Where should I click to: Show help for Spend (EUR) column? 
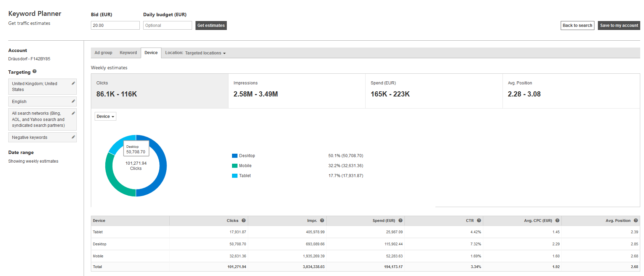[400, 221]
